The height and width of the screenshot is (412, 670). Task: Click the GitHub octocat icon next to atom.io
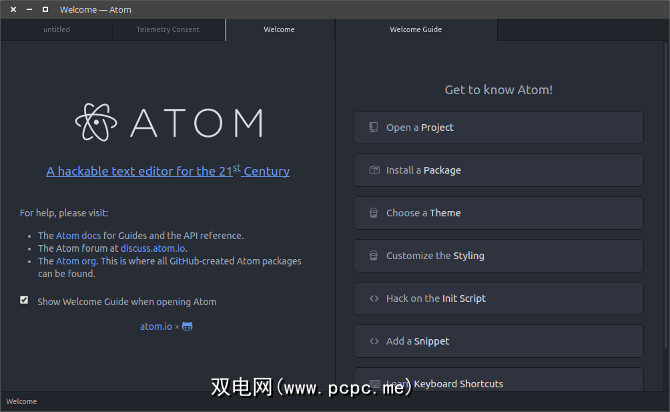[187, 326]
